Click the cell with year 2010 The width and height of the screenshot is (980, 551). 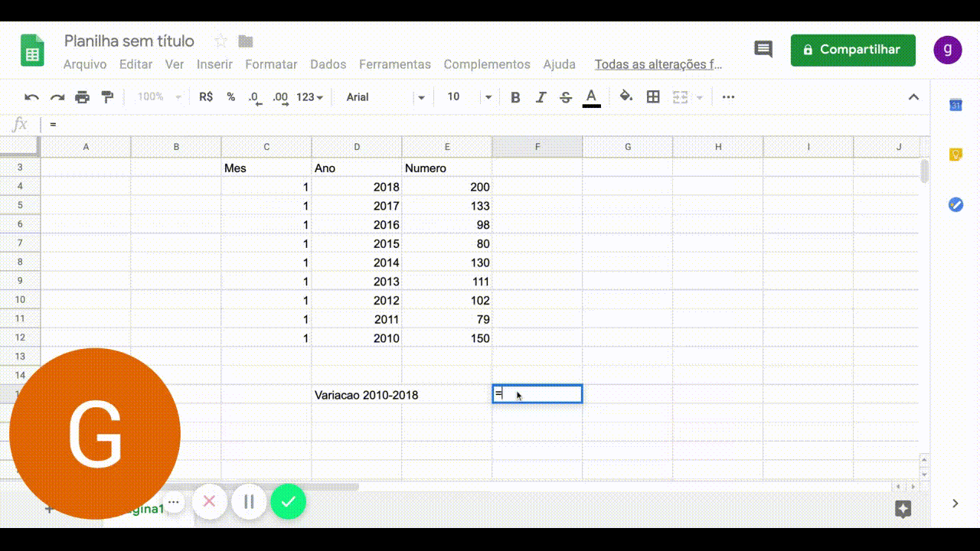pos(357,338)
